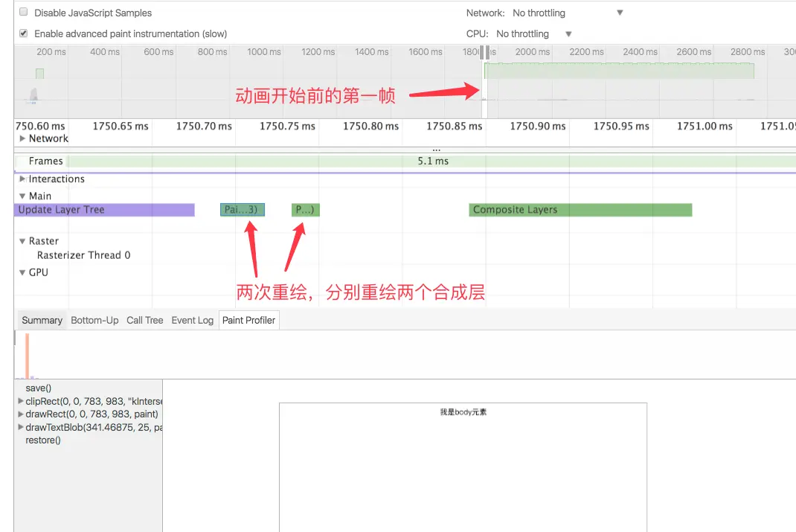Click the Frames track label

(x=45, y=161)
